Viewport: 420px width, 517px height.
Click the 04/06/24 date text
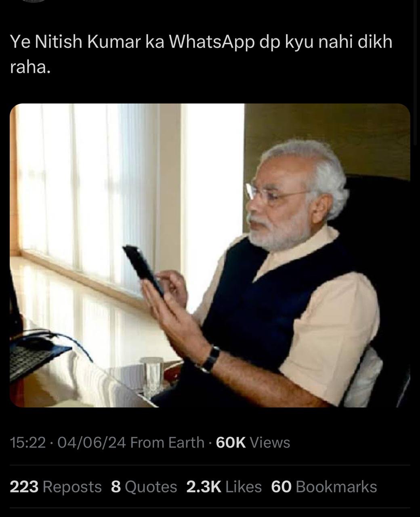click(92, 443)
